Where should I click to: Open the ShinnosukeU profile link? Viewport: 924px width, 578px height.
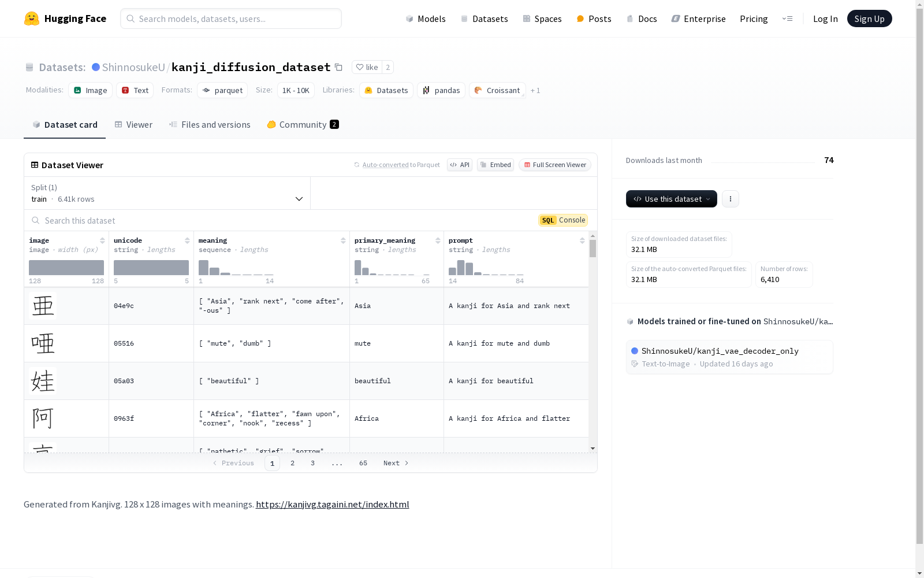click(133, 67)
